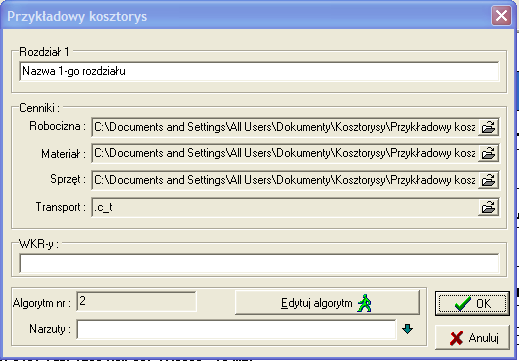Select the Robocizna path field
519x361 pixels.
pyautogui.click(x=285, y=127)
